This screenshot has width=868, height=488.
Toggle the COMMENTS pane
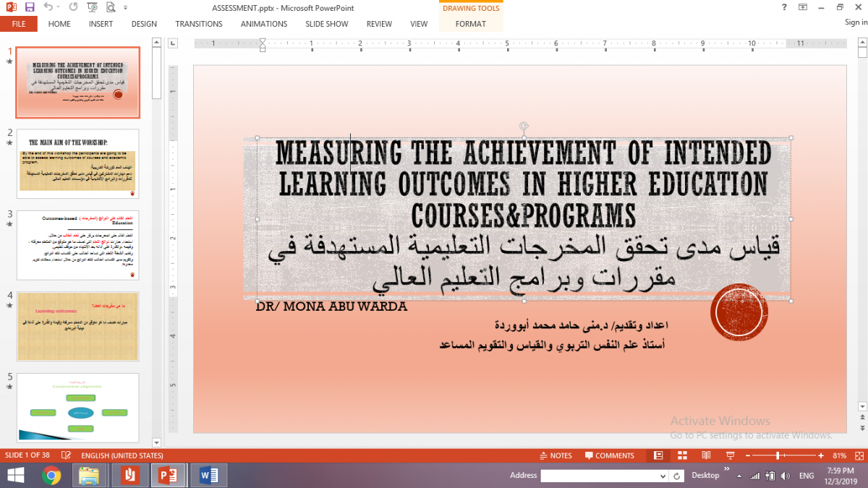[609, 456]
